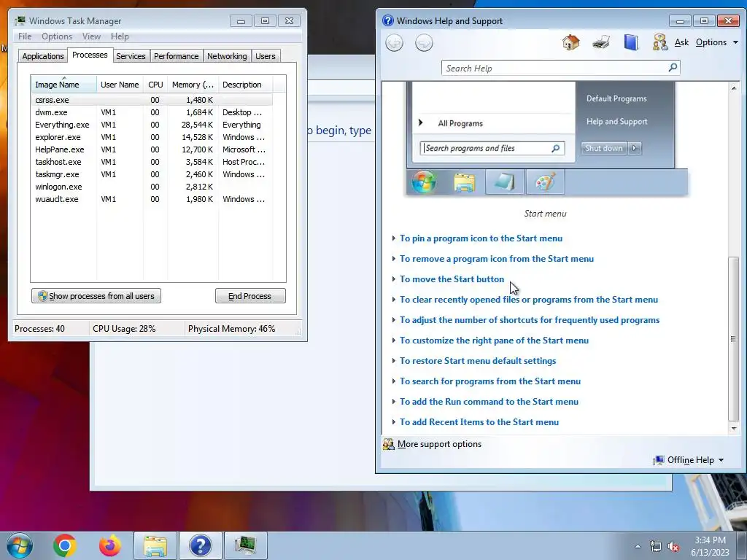747x560 pixels.
Task: Switch to the Applications tab
Action: point(43,56)
